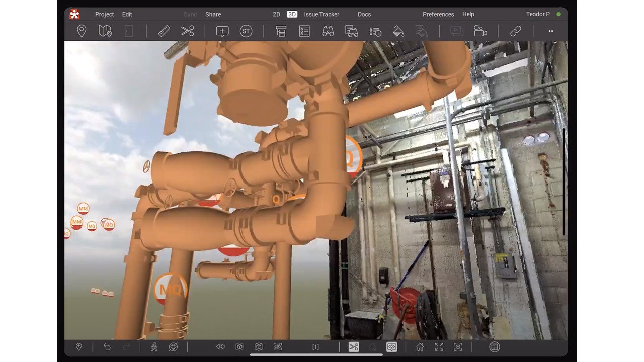The height and width of the screenshot is (362, 644).
Task: Select the ruler measure tool
Action: (164, 31)
